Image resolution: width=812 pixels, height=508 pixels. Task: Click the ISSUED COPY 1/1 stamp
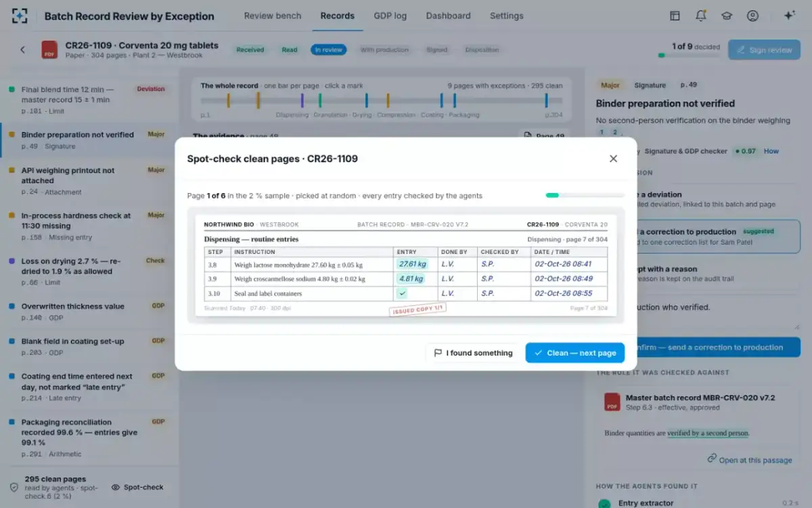click(x=418, y=310)
